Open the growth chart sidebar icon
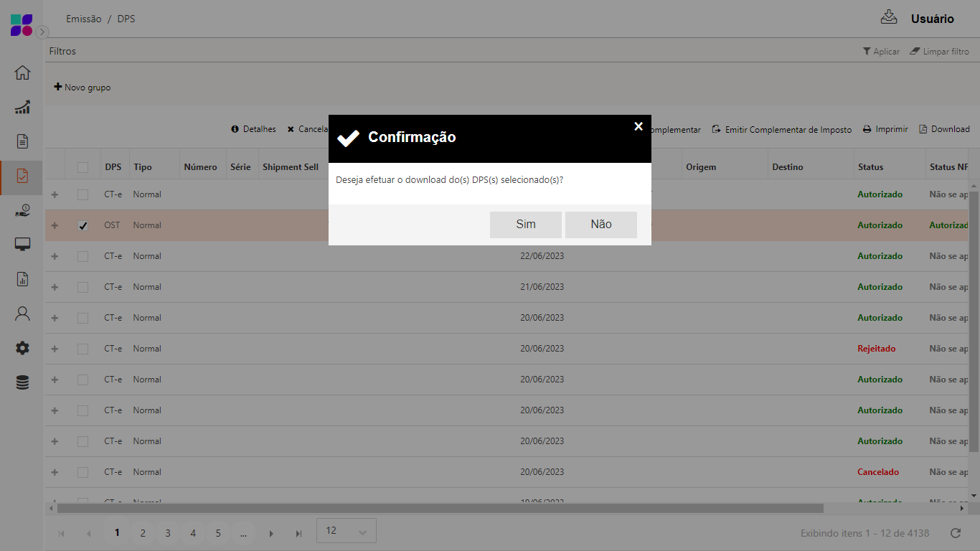 pos(22,107)
